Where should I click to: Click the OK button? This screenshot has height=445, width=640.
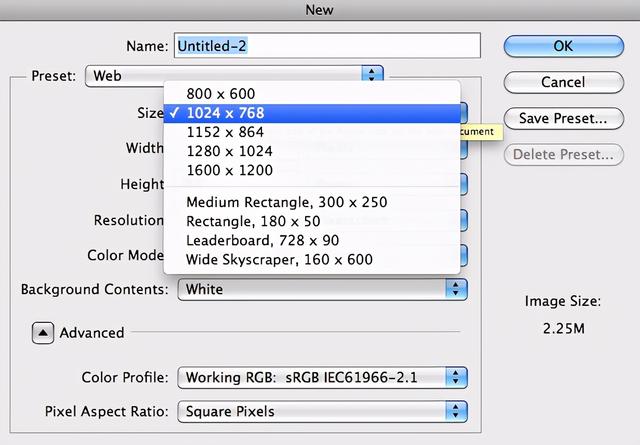click(563, 45)
